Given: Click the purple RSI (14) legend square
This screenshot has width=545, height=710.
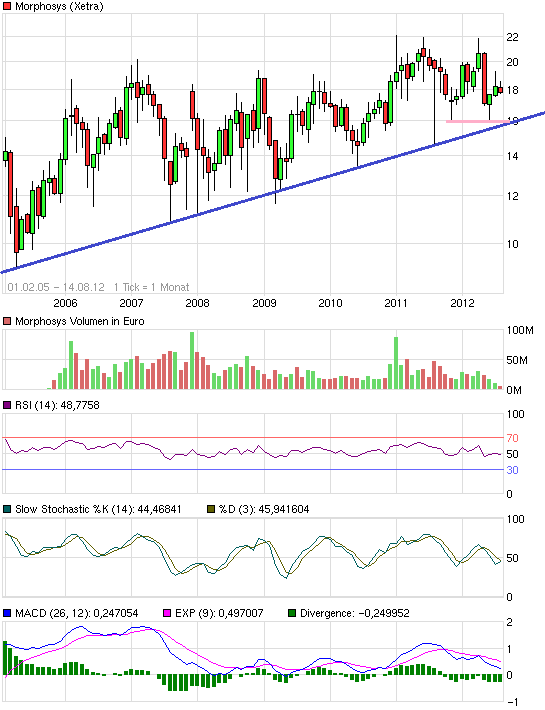Looking at the screenshot, I should [x=7, y=405].
